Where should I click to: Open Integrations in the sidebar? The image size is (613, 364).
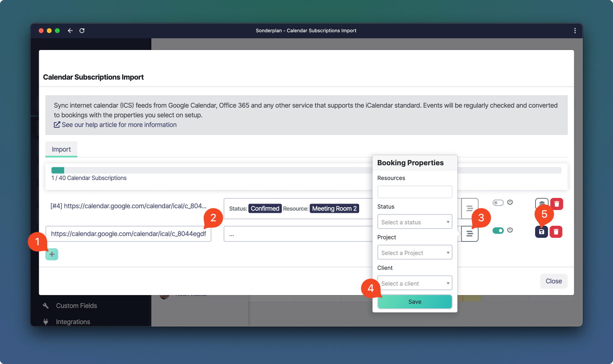point(73,322)
